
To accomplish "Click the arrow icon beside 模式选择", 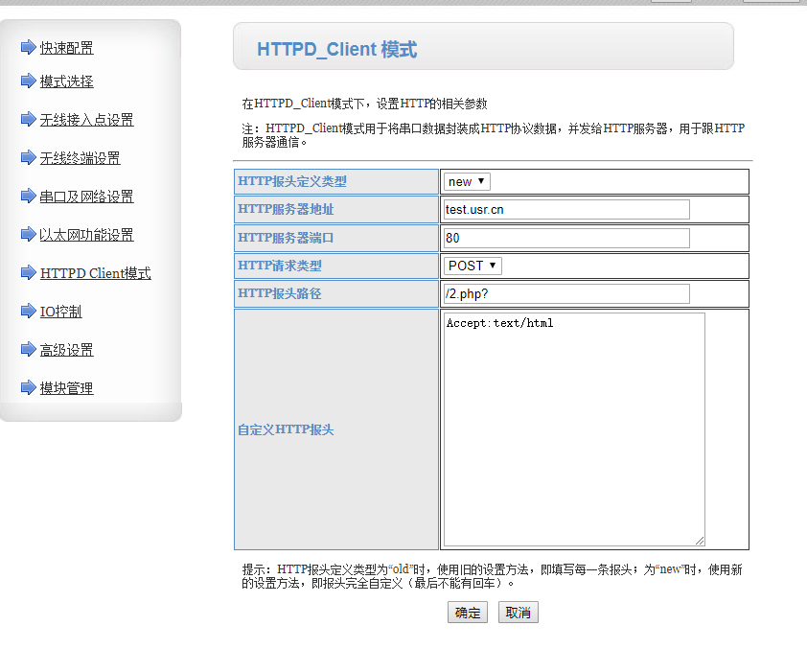I will tap(28, 81).
